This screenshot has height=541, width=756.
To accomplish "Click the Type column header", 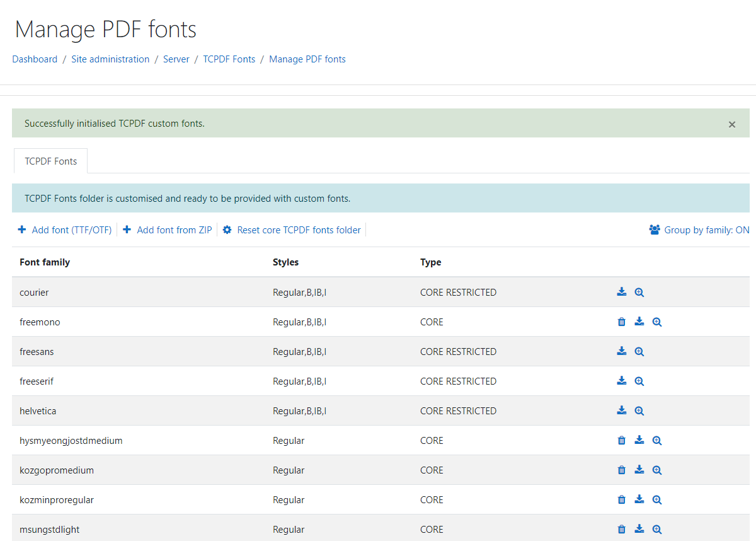I will 431,262.
